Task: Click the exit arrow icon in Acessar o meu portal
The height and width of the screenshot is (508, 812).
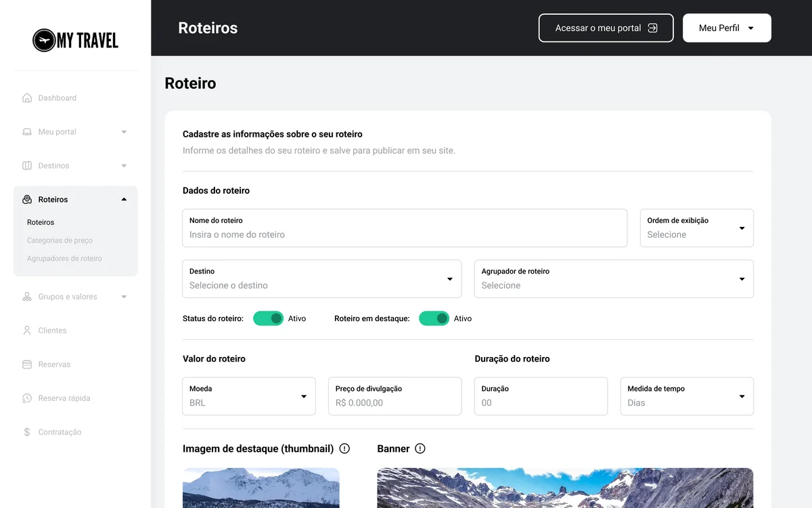Action: [652, 28]
